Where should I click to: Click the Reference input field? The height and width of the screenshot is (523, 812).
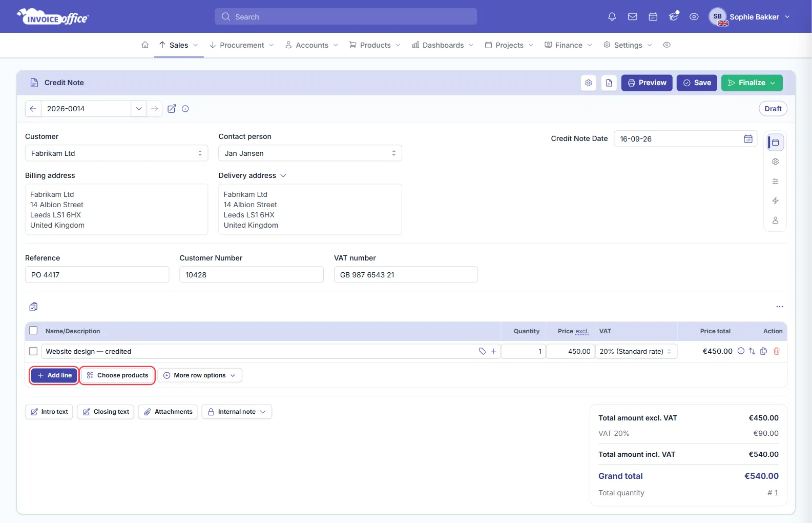97,274
